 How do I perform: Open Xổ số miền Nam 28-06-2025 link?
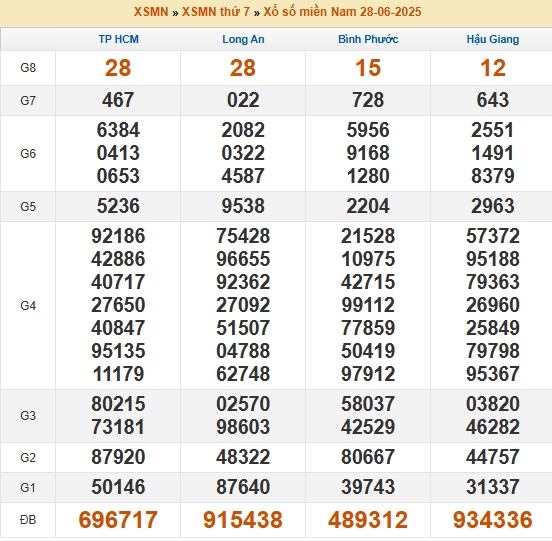point(342,12)
